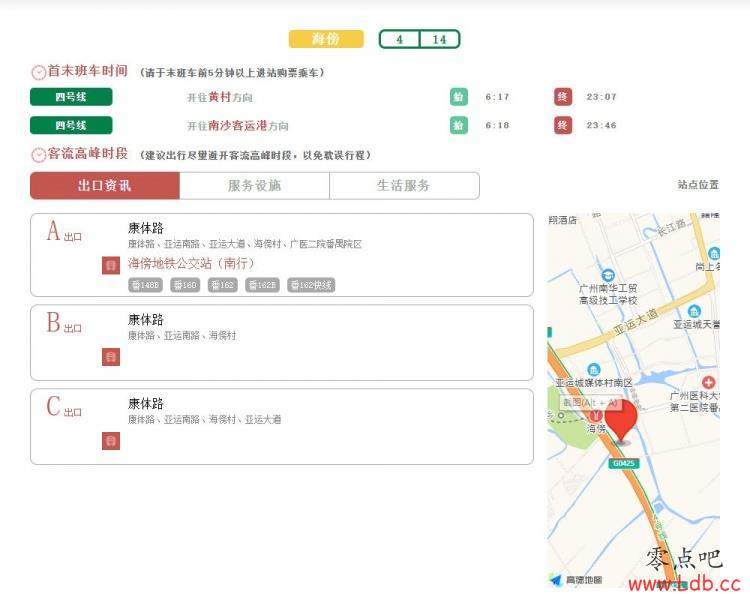This screenshot has height=594, width=750.
Task: Click the 尚上 building icon on the map
Action: [714, 253]
